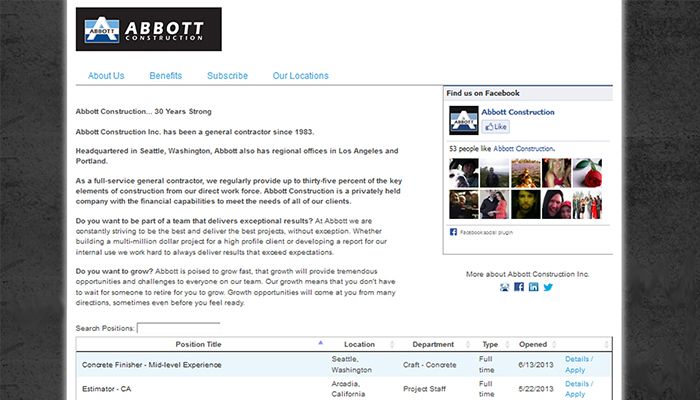Click the 6/13/2013 opened date
The width and height of the screenshot is (700, 400).
[536, 365]
